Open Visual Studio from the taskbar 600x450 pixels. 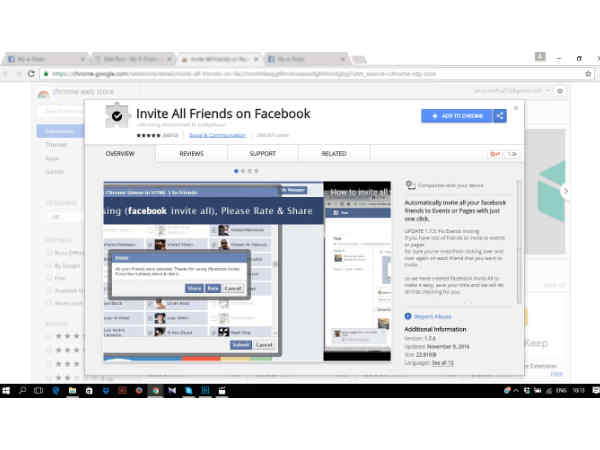172,390
